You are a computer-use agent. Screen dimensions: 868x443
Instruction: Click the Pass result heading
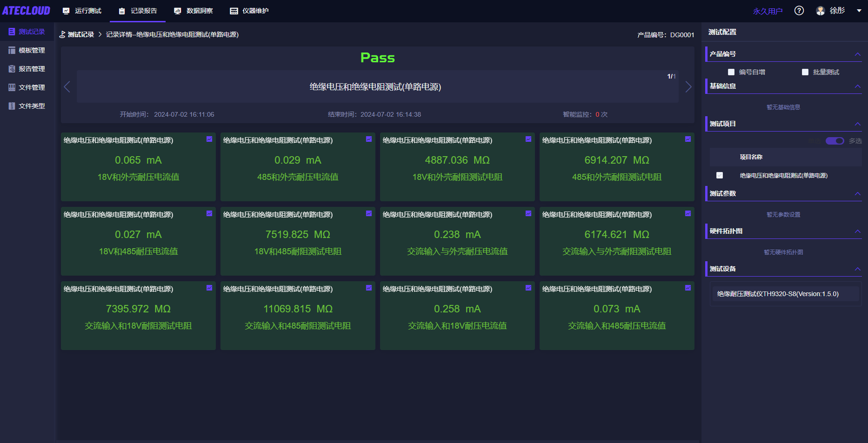click(x=378, y=58)
